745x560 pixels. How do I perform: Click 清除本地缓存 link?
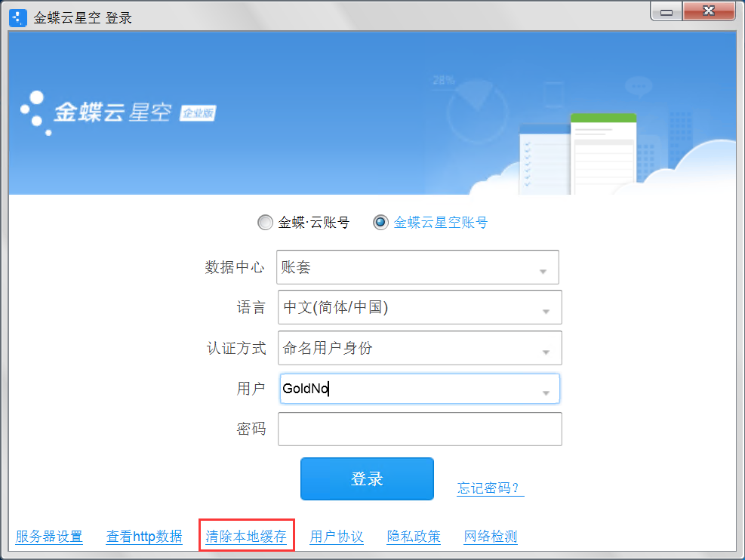246,537
